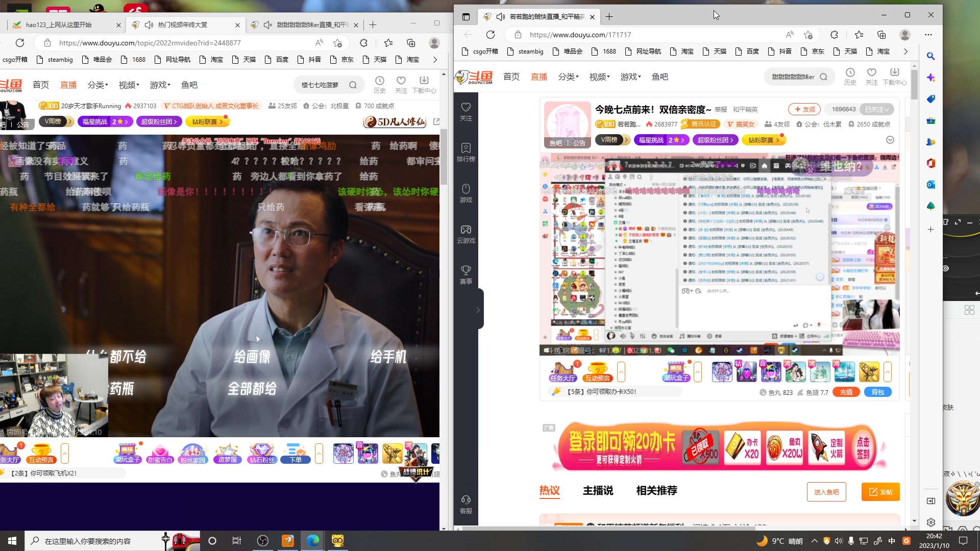
Task: Show more bookmarks chevron in left window
Action: (435, 60)
